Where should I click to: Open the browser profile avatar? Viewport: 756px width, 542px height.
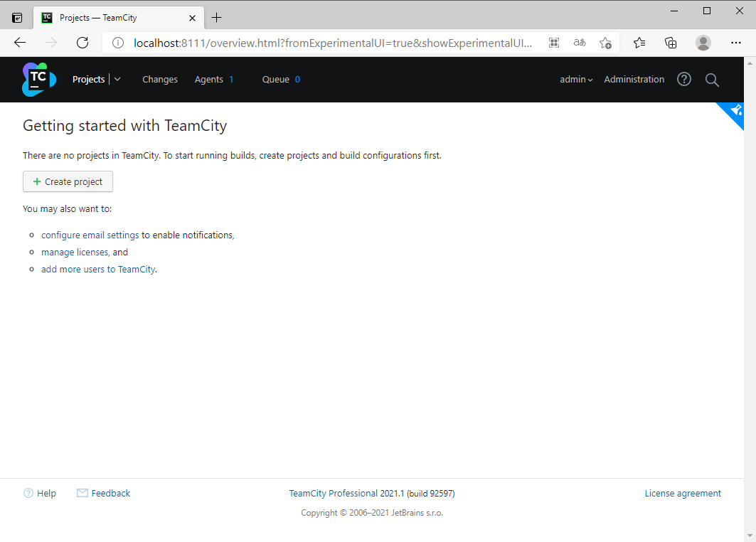pyautogui.click(x=703, y=43)
